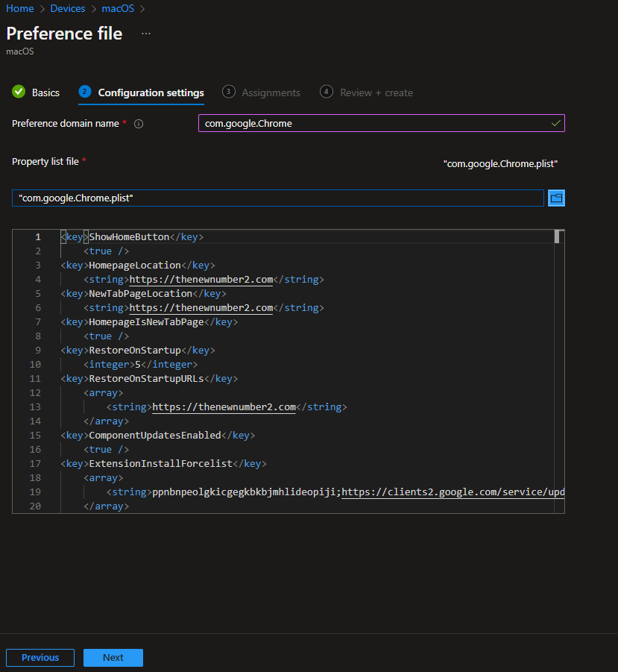Click the integer value 5 on line 10
This screenshot has height=672, width=618.
coord(138,364)
